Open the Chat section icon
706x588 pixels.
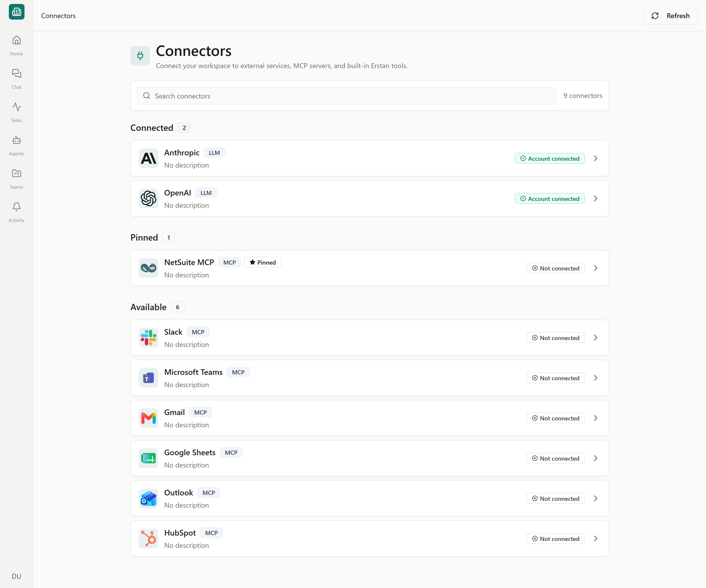pos(16,73)
